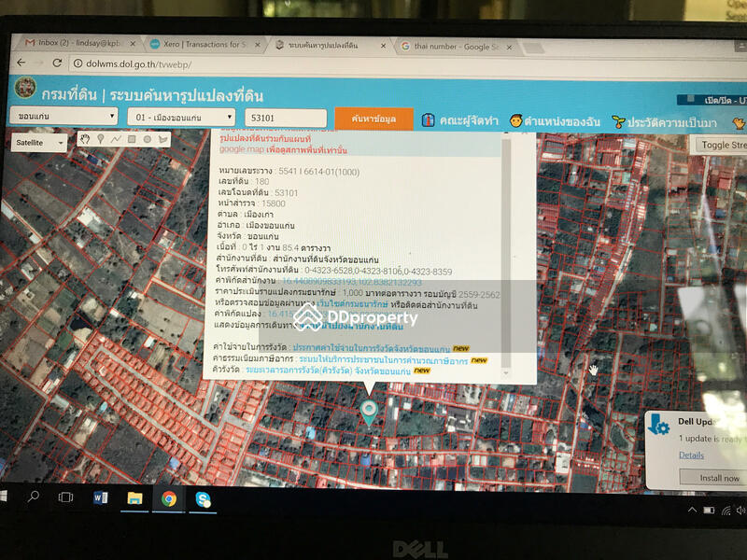Screen dimensions: 747x560
Task: Open the ตำแหน่งของฉัน link
Action: 562,121
